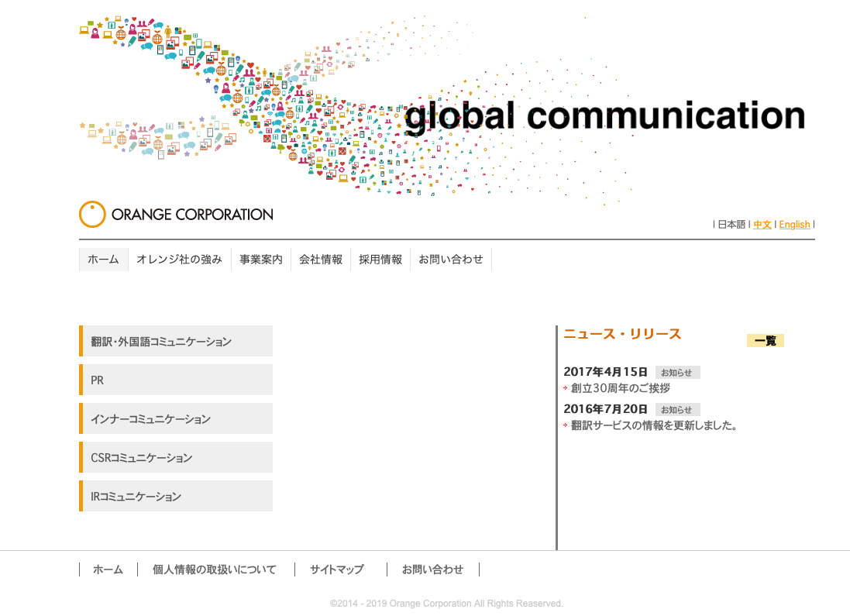Image resolution: width=850 pixels, height=616 pixels.
Task: Click the Orange Corporation circle logo icon
Action: click(92, 214)
